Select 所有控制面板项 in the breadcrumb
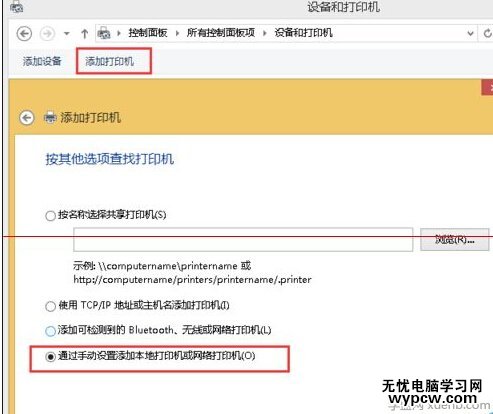Image resolution: width=493 pixels, height=414 pixels. tap(221, 33)
